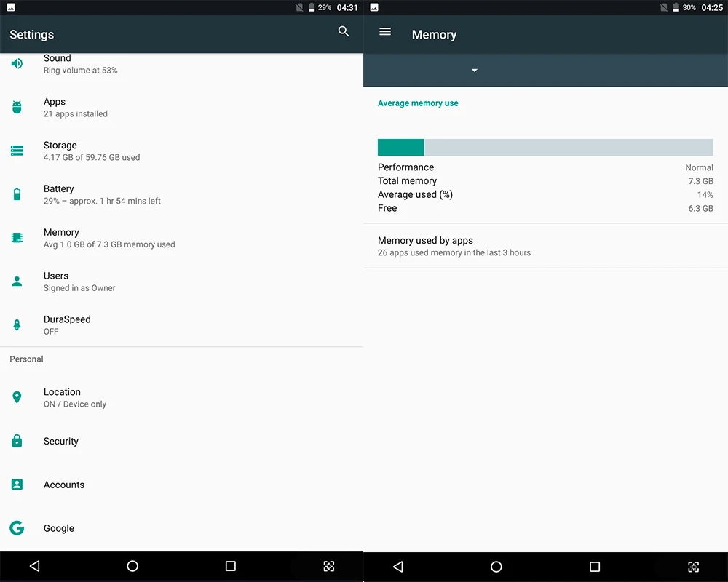
Task: Open DuraSpeed setting
Action: click(x=181, y=325)
